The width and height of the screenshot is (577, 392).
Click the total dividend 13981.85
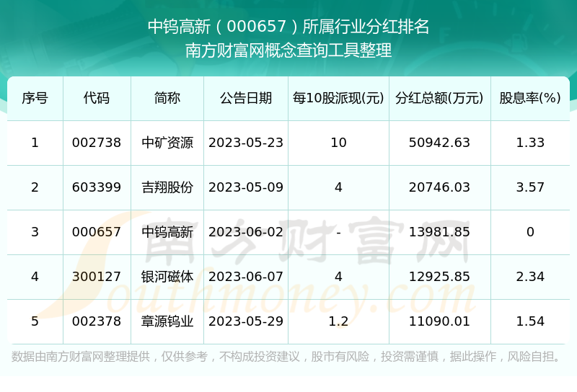pos(439,232)
